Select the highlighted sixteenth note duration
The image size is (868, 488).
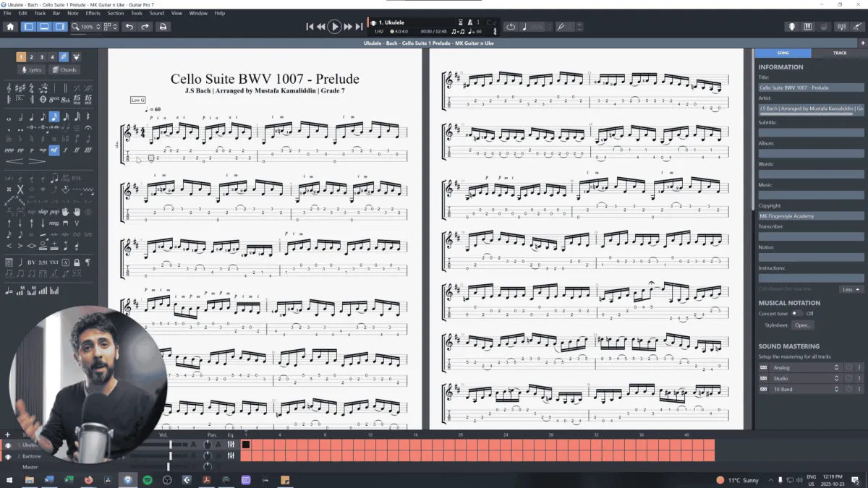(54, 117)
